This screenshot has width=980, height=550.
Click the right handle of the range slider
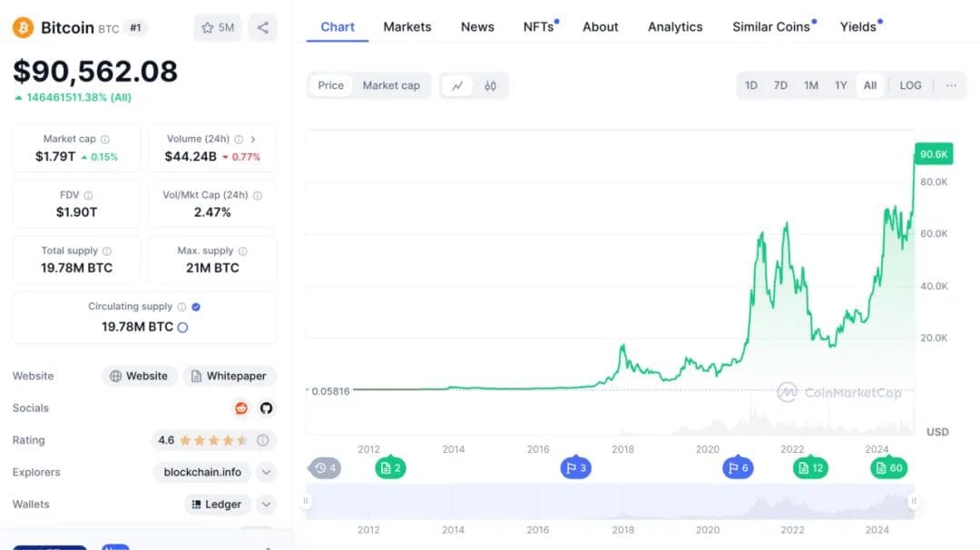tap(914, 501)
